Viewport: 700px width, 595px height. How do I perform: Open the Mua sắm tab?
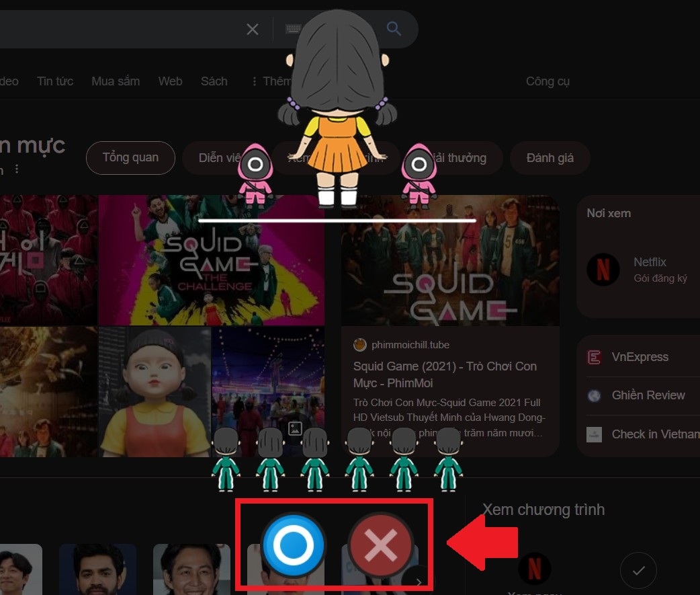(116, 81)
